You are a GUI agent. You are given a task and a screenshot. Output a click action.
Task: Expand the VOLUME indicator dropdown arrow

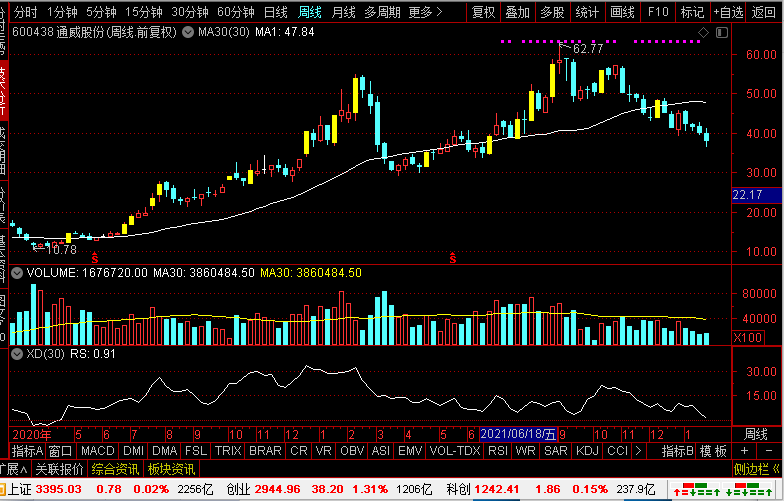[16, 271]
